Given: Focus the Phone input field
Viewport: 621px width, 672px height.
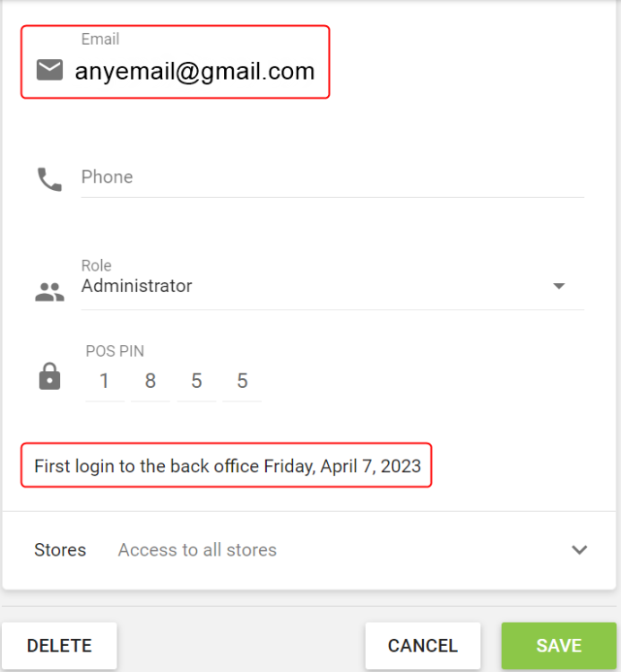Looking at the screenshot, I should pos(332,177).
